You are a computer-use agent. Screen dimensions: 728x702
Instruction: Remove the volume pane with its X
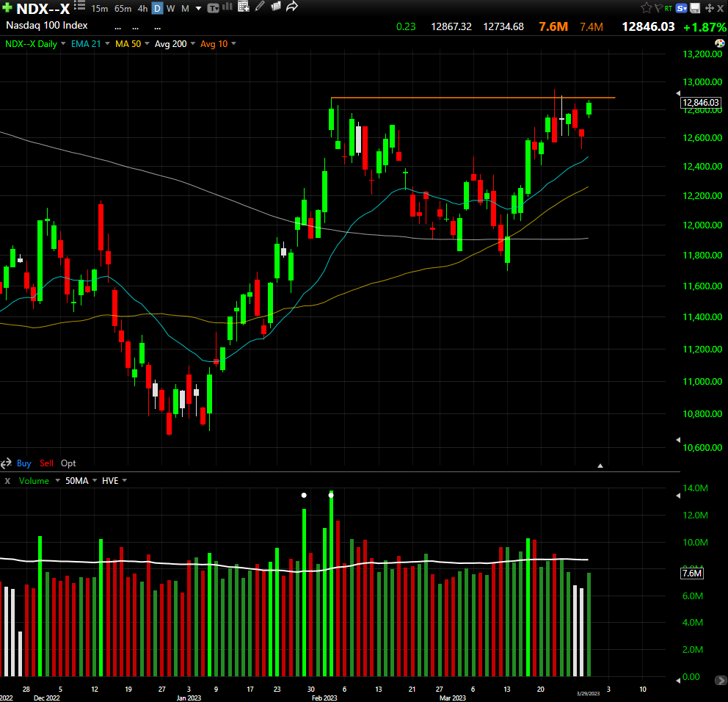click(7, 481)
